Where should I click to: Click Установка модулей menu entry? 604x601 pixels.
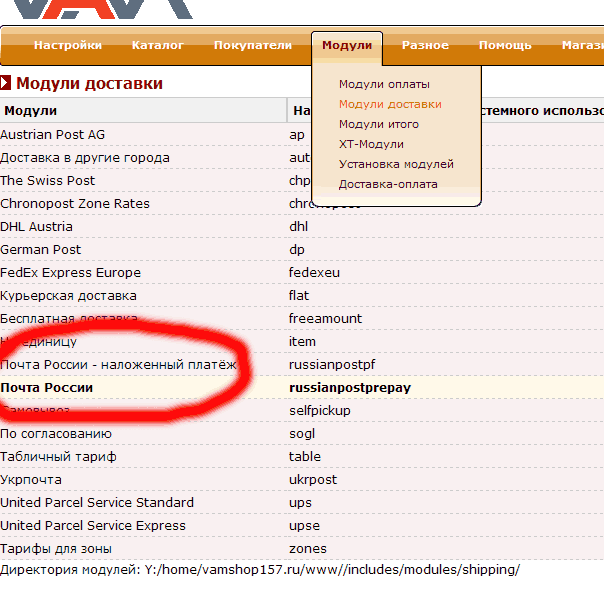pos(396,164)
